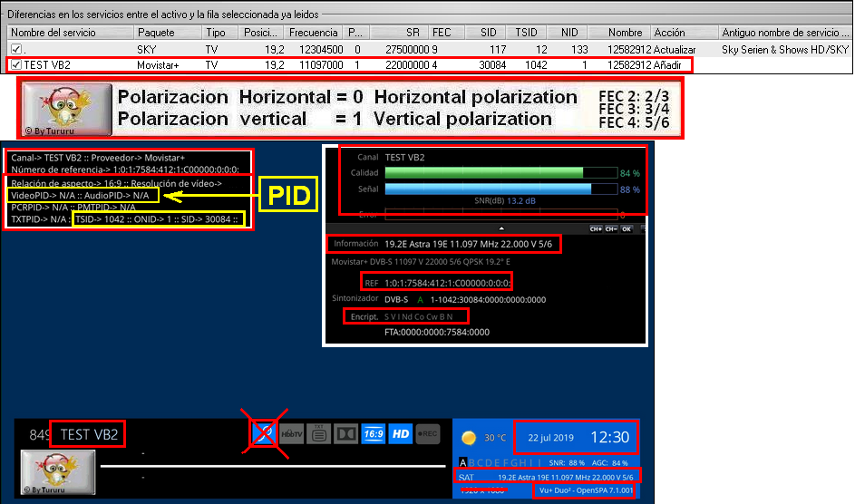855x504 pixels.
Task: Click the infobar channel name 'TEST VB2'
Action: 89,434
